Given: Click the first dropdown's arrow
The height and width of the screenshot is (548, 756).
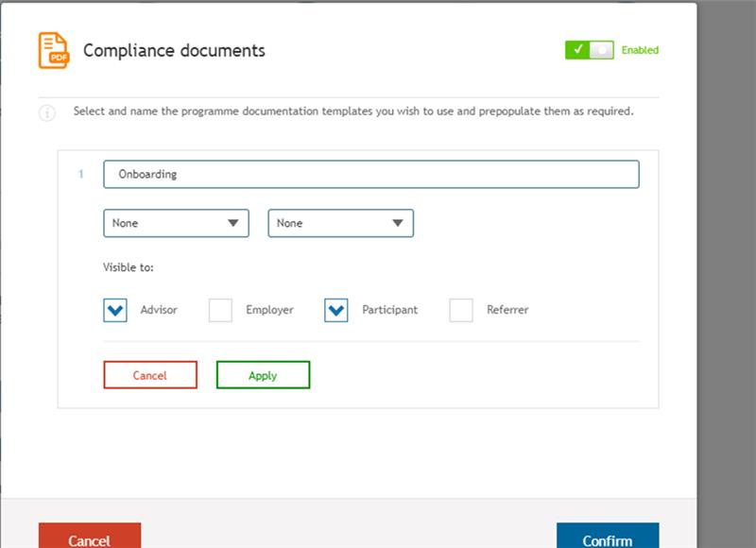Looking at the screenshot, I should pyautogui.click(x=233, y=223).
